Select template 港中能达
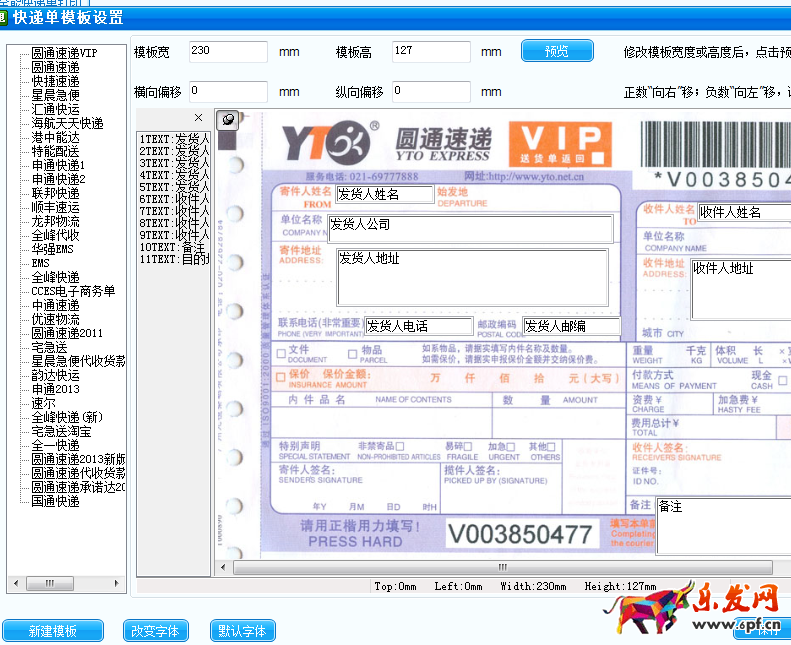The width and height of the screenshot is (791, 645). click(55, 137)
